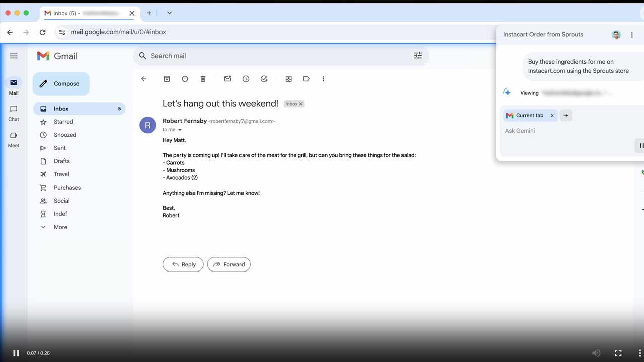Click sender name Robert Fernsby

pyautogui.click(x=185, y=121)
